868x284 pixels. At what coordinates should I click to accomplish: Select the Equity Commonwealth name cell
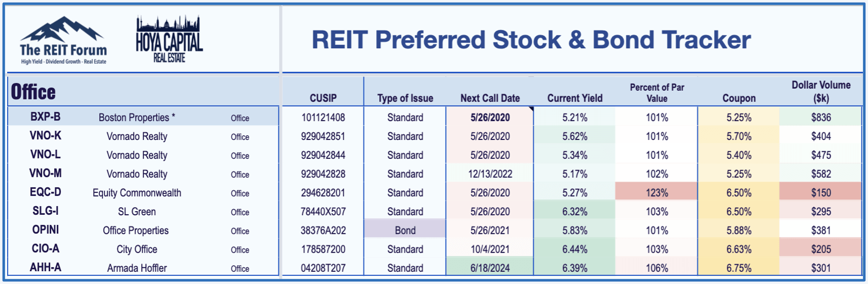tap(137, 193)
